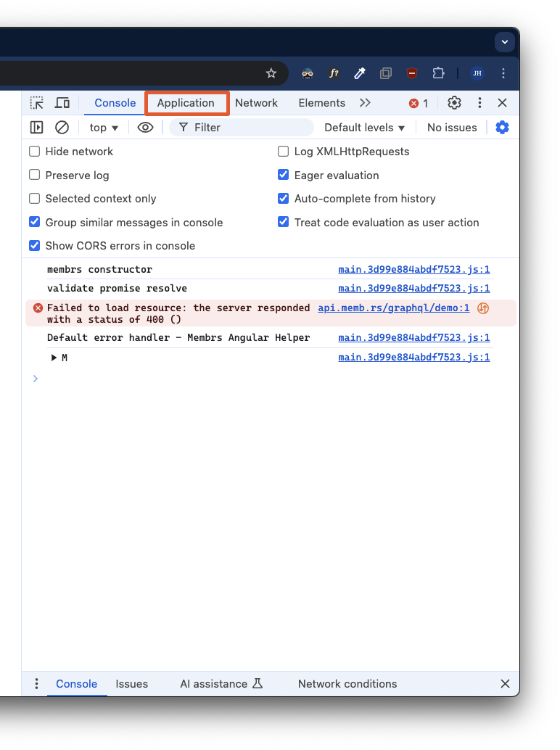The width and height of the screenshot is (560, 750).
Task: Switch to the Network tab
Action: click(256, 103)
